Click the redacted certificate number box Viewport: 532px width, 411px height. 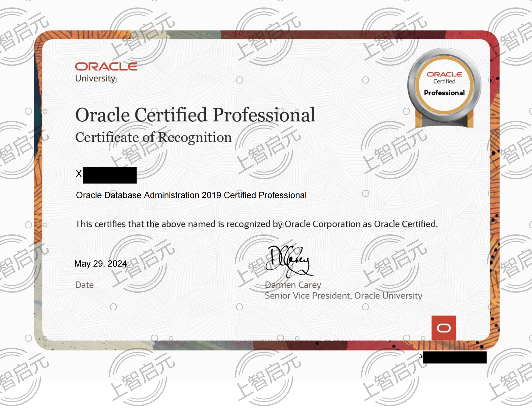pos(455,357)
